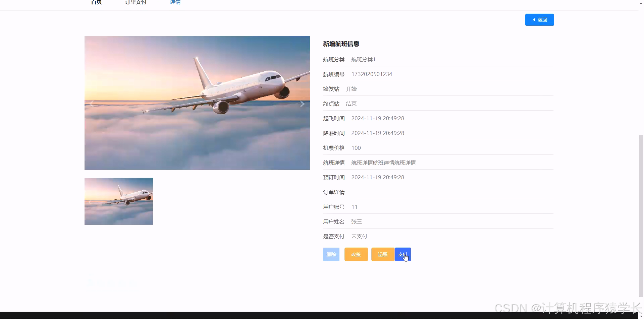Click the grayed-out 删除 button
The height and width of the screenshot is (319, 644).
click(x=331, y=254)
